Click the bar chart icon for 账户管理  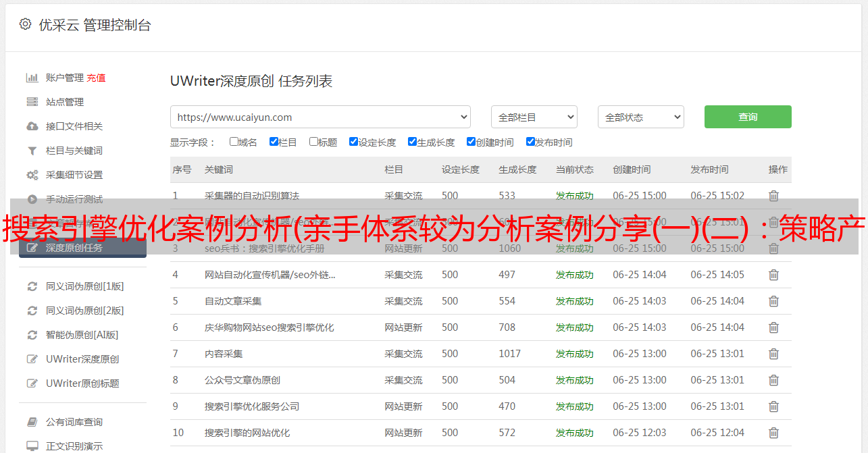(32, 78)
